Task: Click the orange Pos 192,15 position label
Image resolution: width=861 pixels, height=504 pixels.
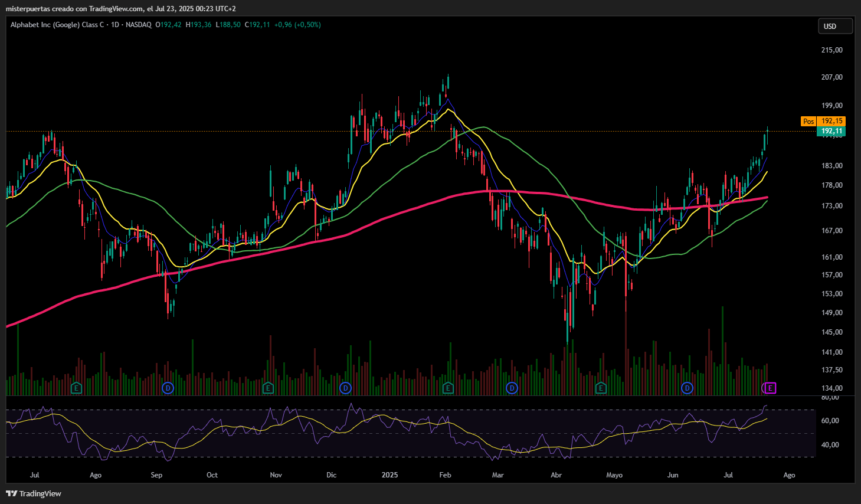Action: 823,121
